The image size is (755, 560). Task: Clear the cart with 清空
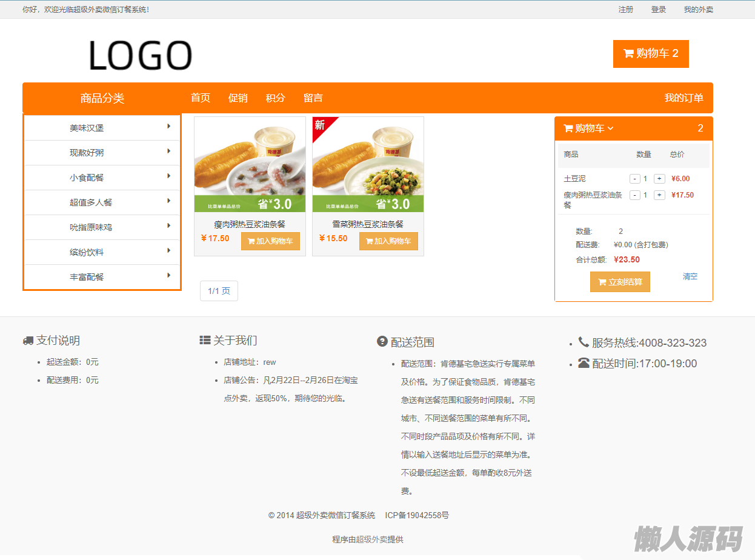tap(690, 276)
